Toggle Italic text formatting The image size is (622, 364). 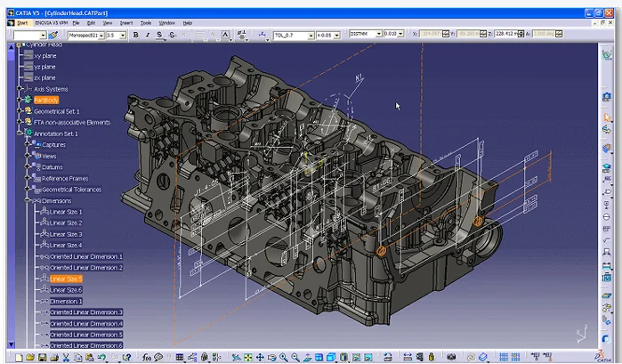tap(147, 35)
